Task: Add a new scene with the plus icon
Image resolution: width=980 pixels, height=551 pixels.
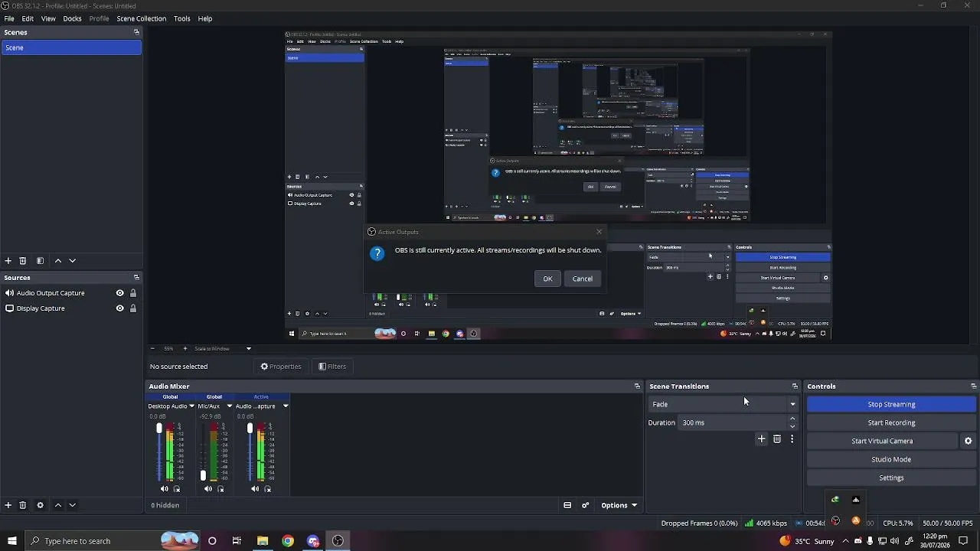Action: click(8, 261)
